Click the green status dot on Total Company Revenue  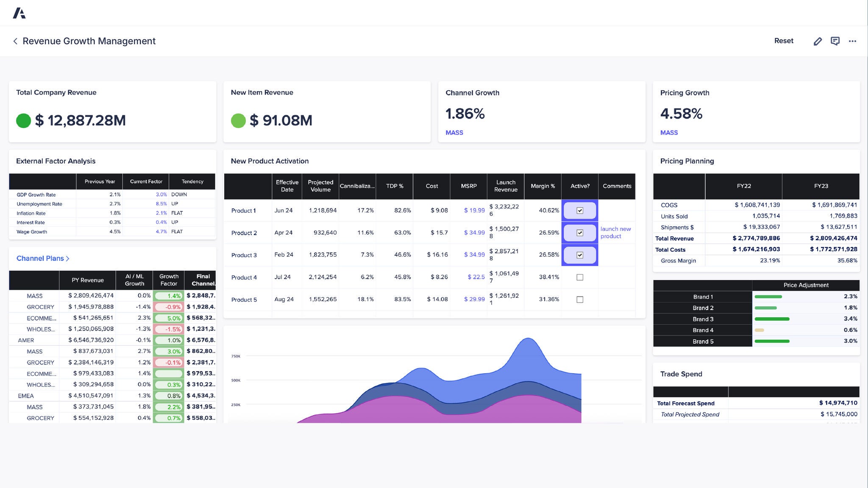point(24,121)
